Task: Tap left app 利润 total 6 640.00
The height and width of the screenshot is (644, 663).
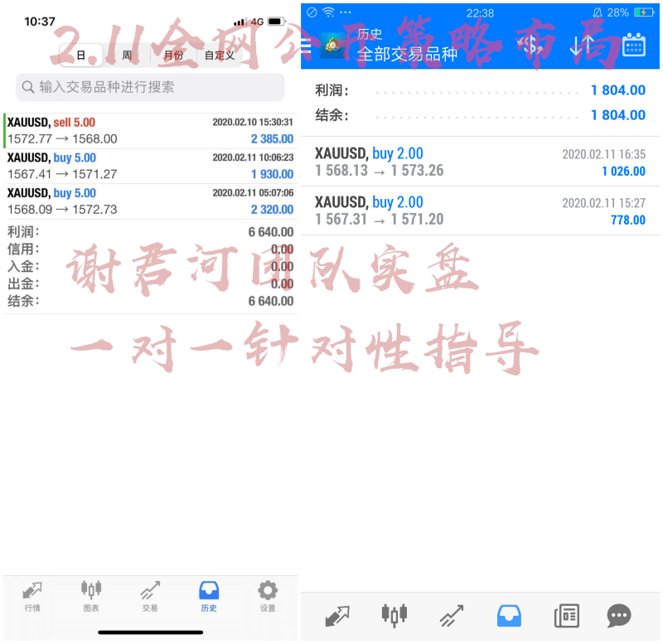Action: [271, 232]
